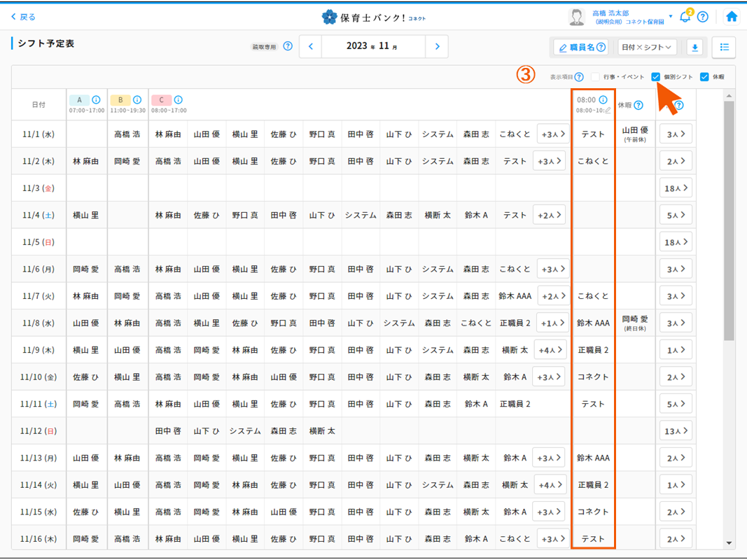Open the notification bell
747x560 pixels.
pos(685,17)
